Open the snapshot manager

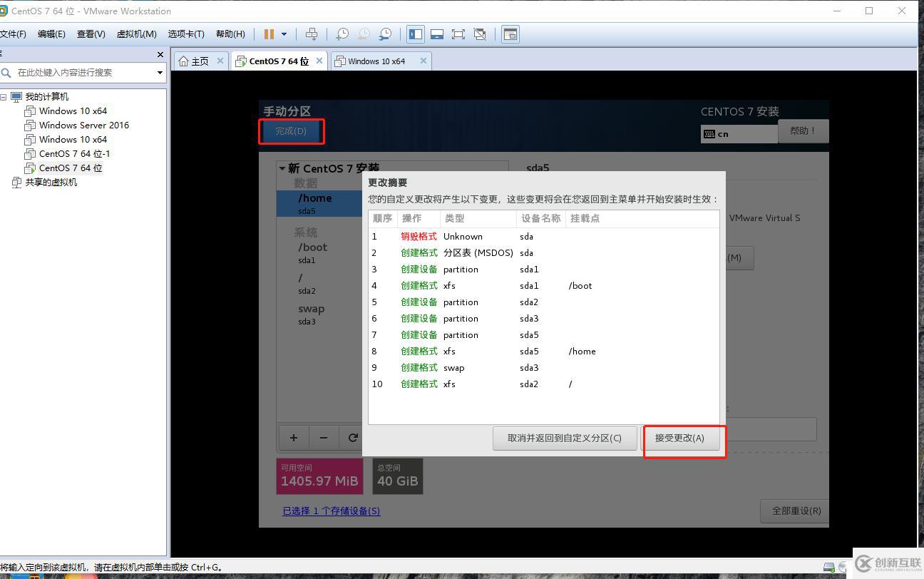coord(385,34)
